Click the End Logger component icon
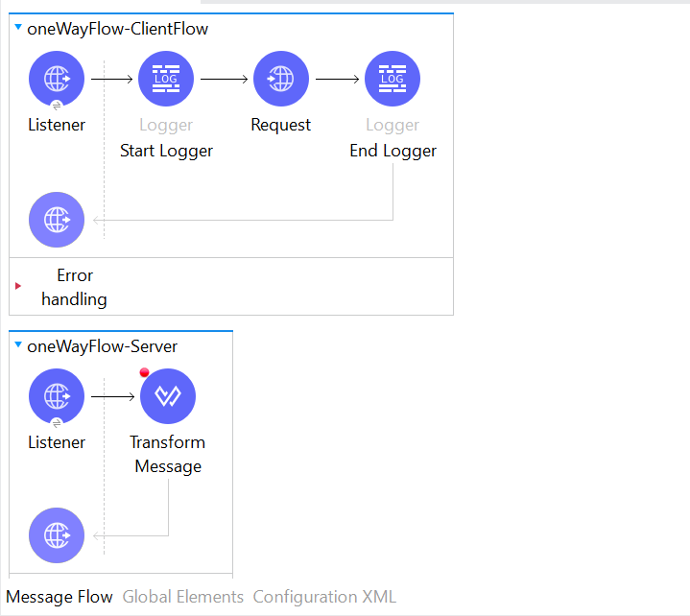This screenshot has width=690, height=616. tap(393, 79)
